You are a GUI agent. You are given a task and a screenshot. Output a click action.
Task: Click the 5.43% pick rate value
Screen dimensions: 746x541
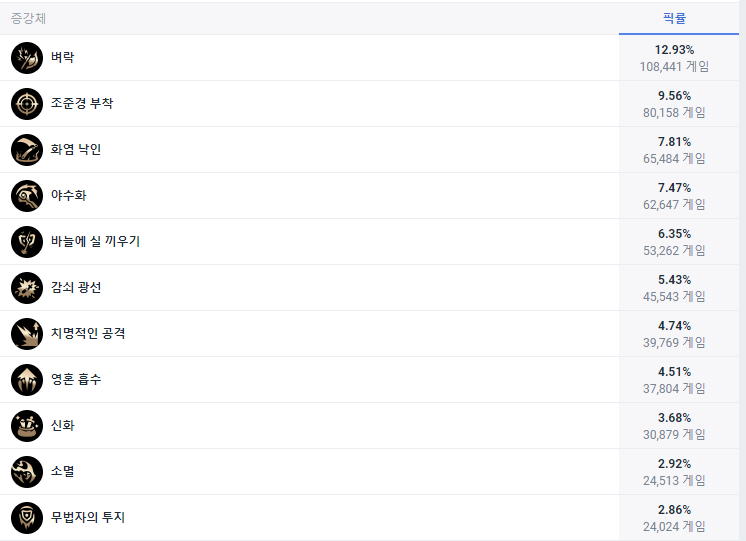click(x=674, y=280)
